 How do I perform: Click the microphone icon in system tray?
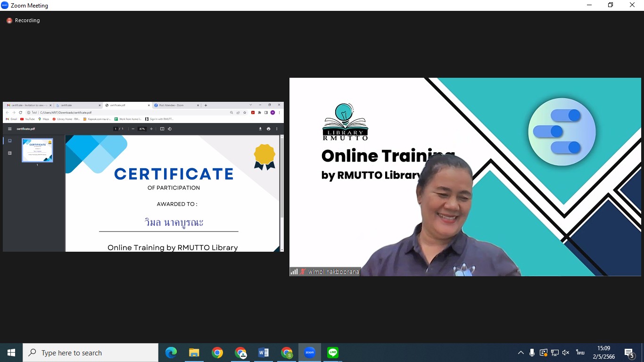pos(532,353)
